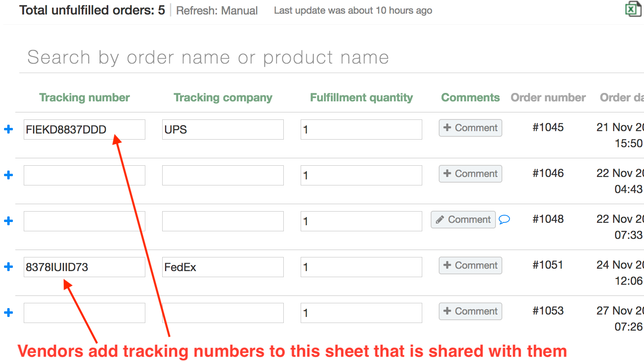Click fulfillment quantity field for order #1053
The height and width of the screenshot is (362, 644).
tap(361, 313)
